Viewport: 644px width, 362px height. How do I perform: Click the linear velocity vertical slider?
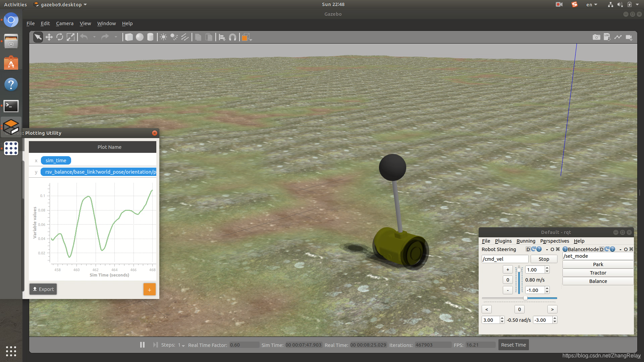(x=519, y=280)
